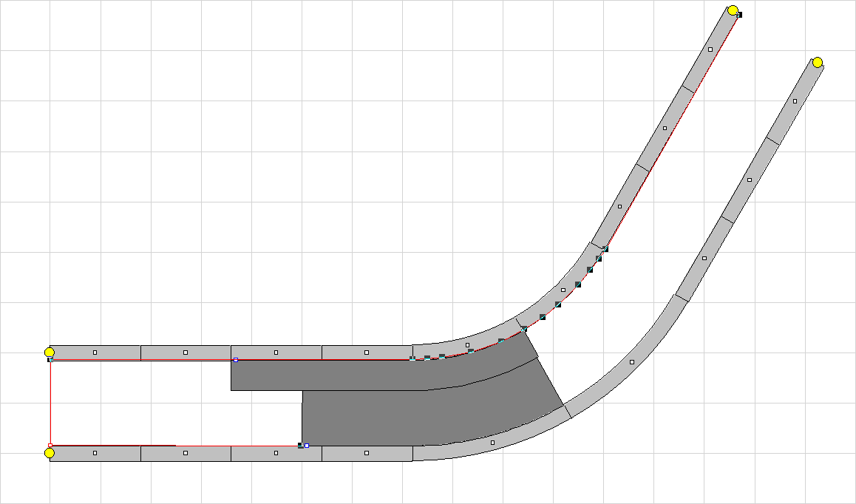856x504 pixels.
Task: Select first light-gray segment of upper straight track
Action: tap(95, 352)
